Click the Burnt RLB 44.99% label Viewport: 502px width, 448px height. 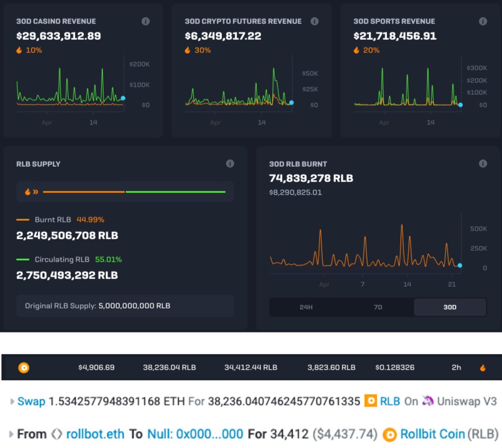point(60,220)
